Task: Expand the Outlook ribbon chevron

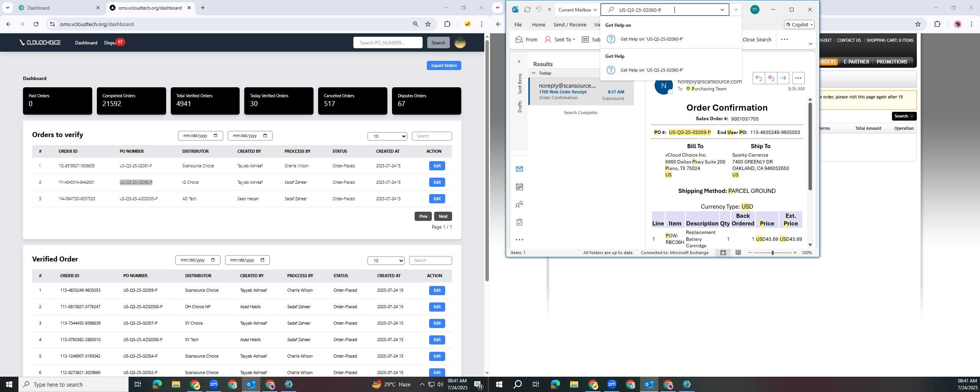Action: tap(810, 44)
